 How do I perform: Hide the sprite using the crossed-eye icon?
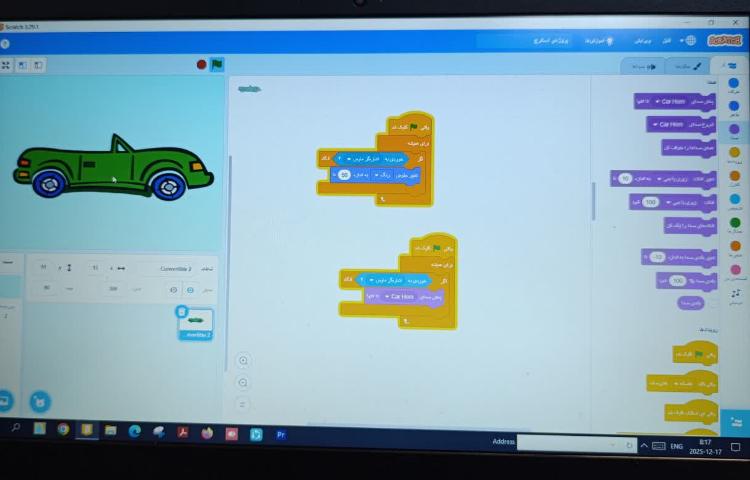172,289
